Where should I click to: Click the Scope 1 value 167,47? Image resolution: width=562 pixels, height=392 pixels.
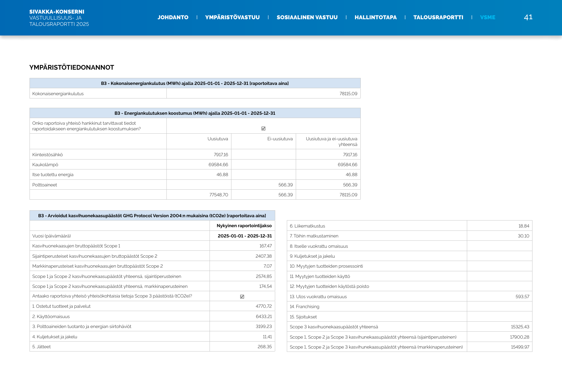(x=266, y=246)
